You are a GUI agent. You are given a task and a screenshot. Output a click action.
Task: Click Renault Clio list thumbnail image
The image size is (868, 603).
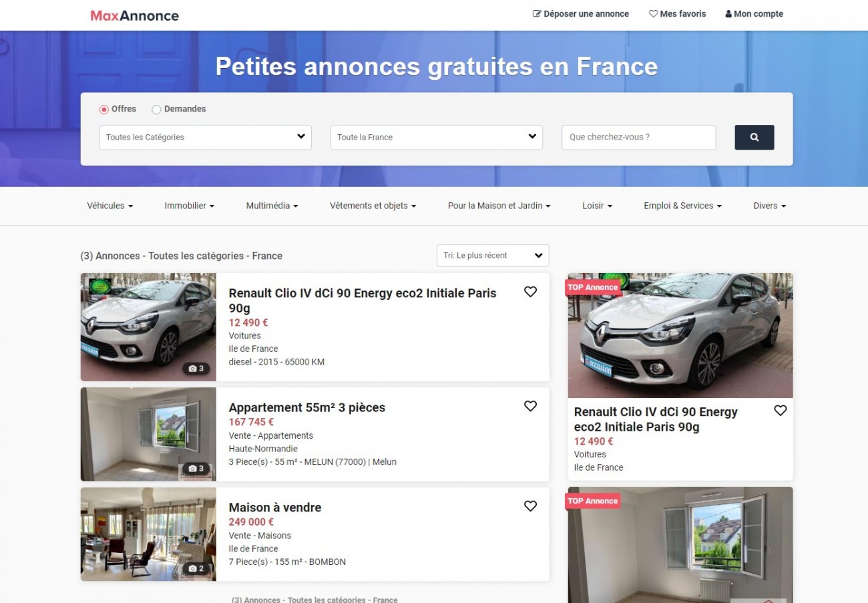coord(148,327)
